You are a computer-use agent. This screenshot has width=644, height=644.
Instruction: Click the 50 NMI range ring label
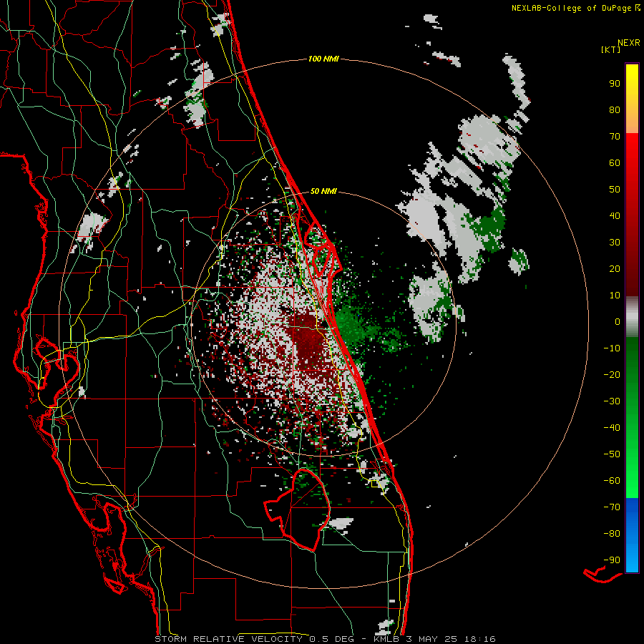[x=323, y=191]
